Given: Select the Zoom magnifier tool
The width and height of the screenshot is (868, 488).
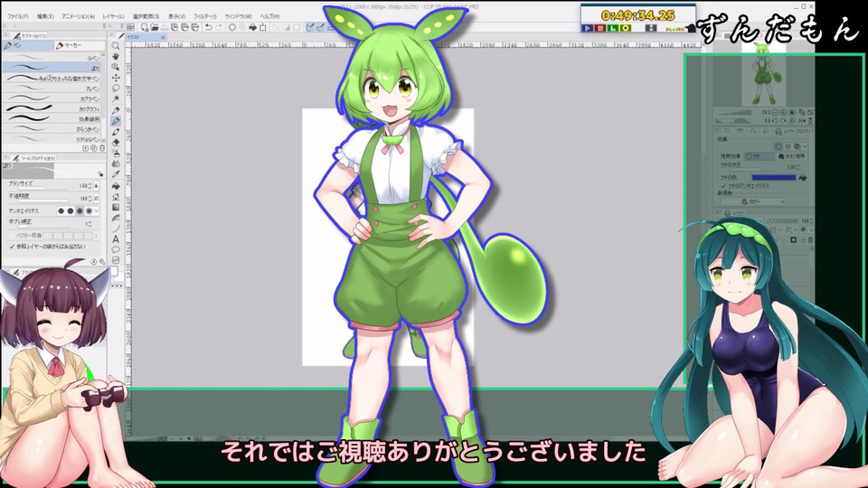Looking at the screenshot, I should coord(116,46).
